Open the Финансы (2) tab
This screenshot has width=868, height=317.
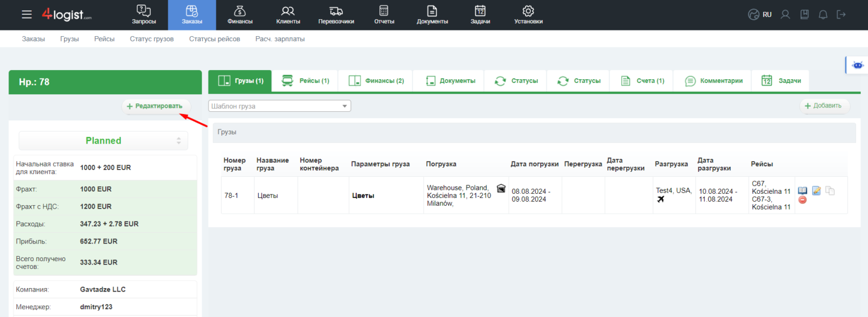[376, 81]
